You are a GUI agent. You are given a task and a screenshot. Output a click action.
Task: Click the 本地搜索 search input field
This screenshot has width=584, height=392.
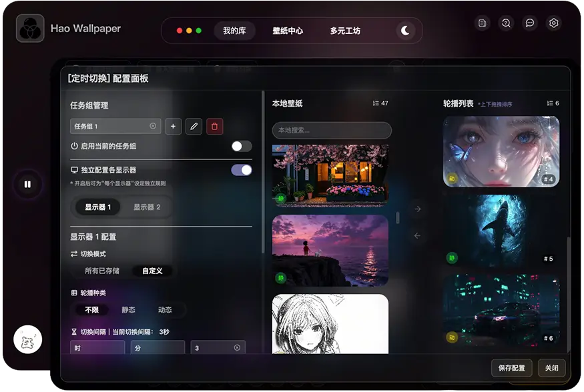pyautogui.click(x=332, y=131)
